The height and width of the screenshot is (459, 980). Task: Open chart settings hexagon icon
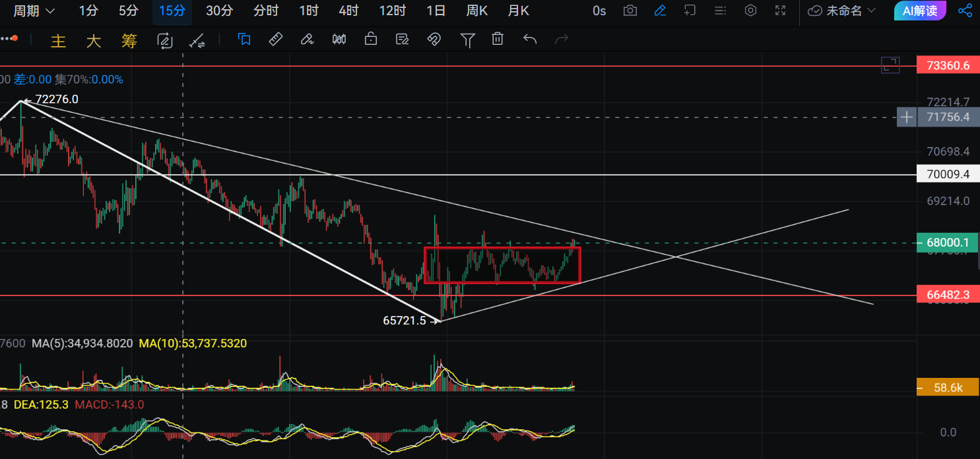[750, 11]
